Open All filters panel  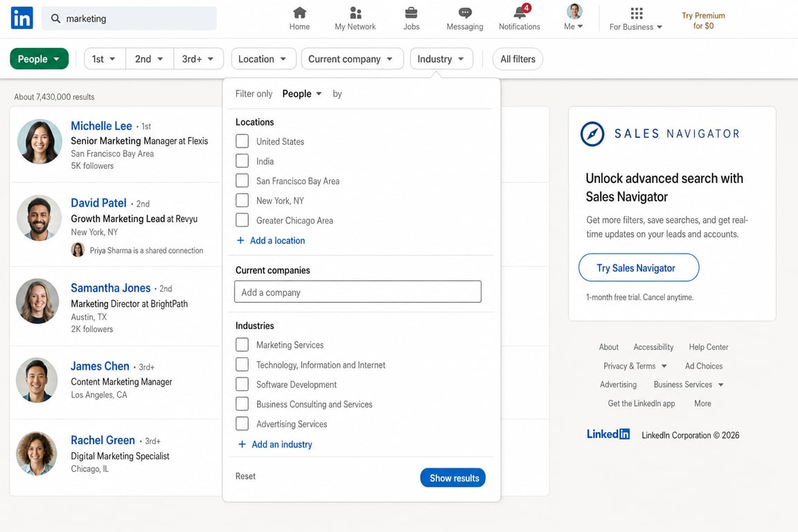517,59
